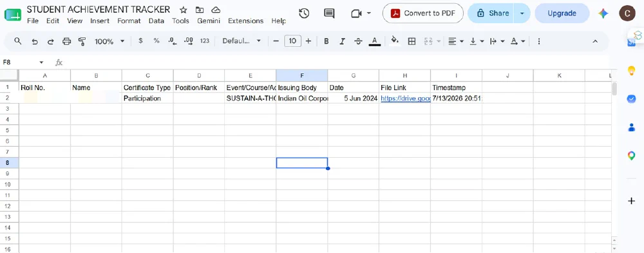Open more toolbar options (three dots)
The width and height of the screenshot is (644, 253).
click(539, 41)
